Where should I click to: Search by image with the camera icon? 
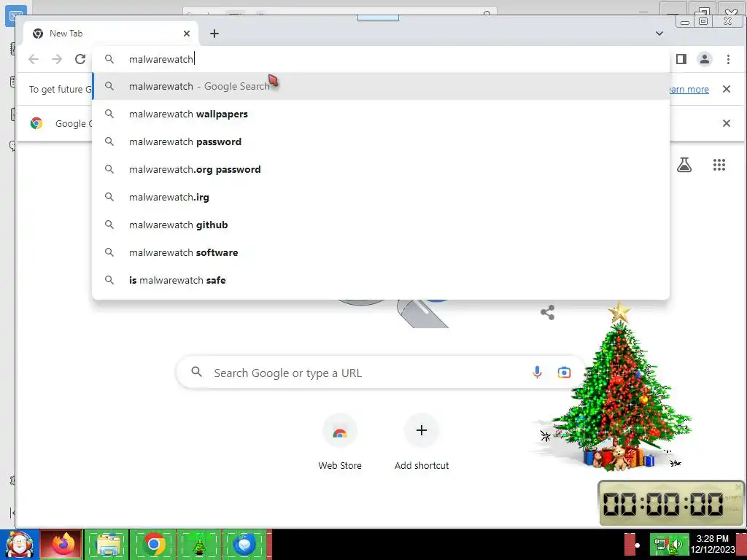pos(564,373)
